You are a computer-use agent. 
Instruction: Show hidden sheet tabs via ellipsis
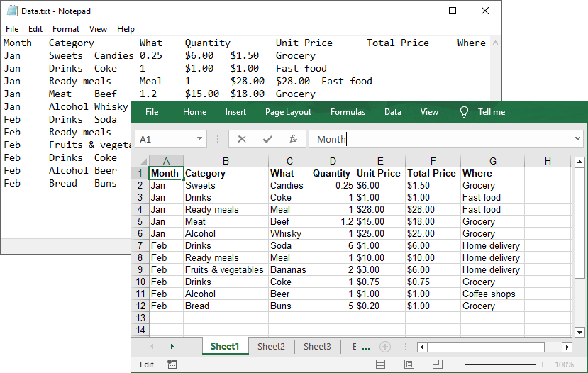[365, 347]
